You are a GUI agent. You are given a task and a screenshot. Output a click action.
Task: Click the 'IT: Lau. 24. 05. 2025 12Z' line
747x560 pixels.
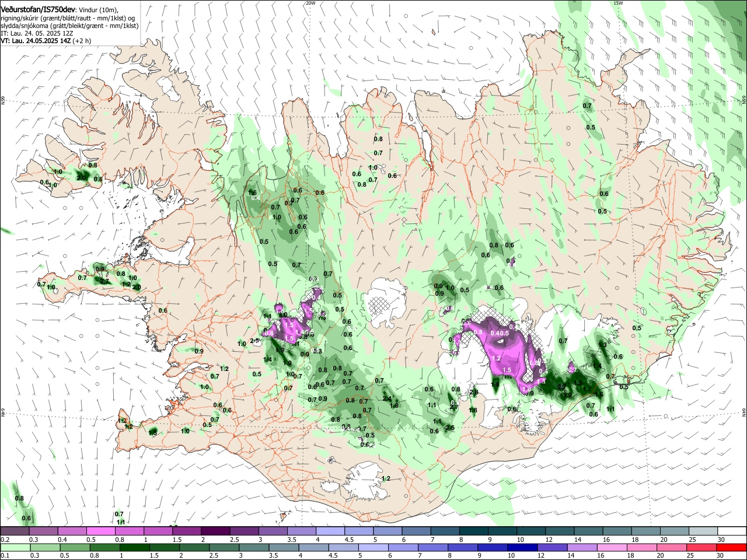pos(37,33)
